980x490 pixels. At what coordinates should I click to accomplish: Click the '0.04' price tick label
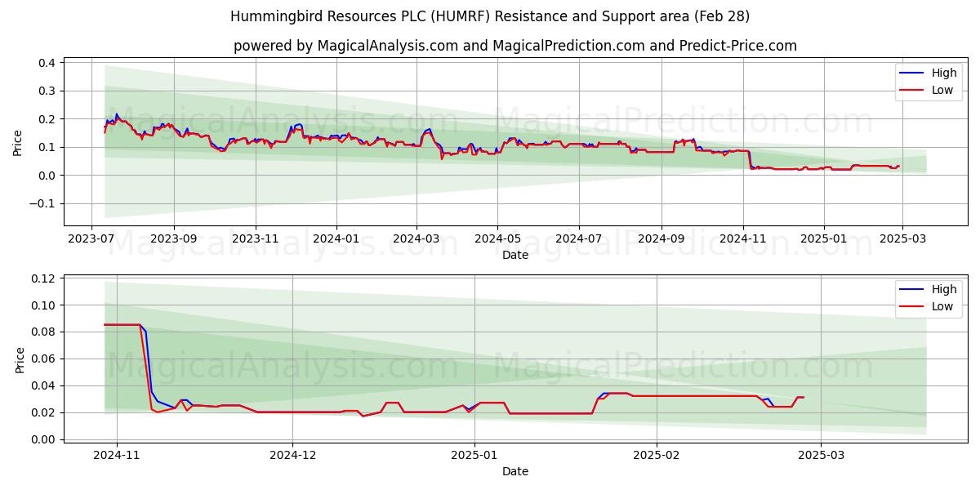(44, 386)
